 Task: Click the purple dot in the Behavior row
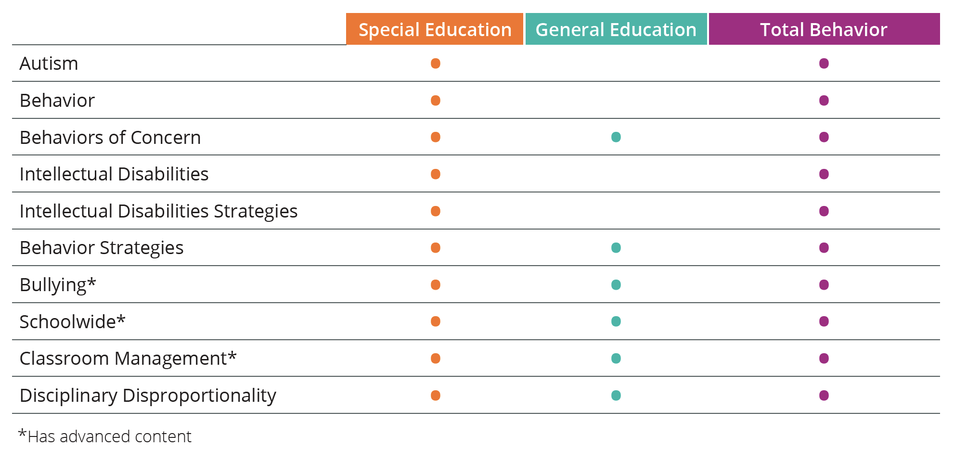(824, 101)
